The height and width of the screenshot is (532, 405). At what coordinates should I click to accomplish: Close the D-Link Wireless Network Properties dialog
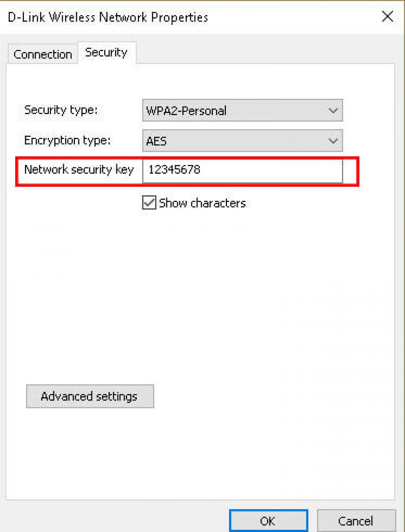tap(387, 17)
